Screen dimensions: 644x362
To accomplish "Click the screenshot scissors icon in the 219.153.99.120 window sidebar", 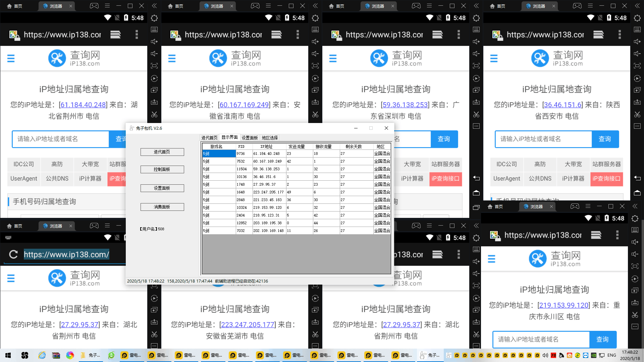I will [x=635, y=315].
